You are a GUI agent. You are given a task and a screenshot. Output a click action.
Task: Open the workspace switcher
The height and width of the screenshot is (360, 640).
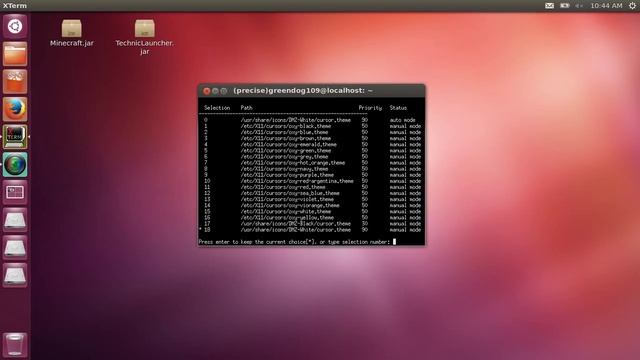(15, 192)
